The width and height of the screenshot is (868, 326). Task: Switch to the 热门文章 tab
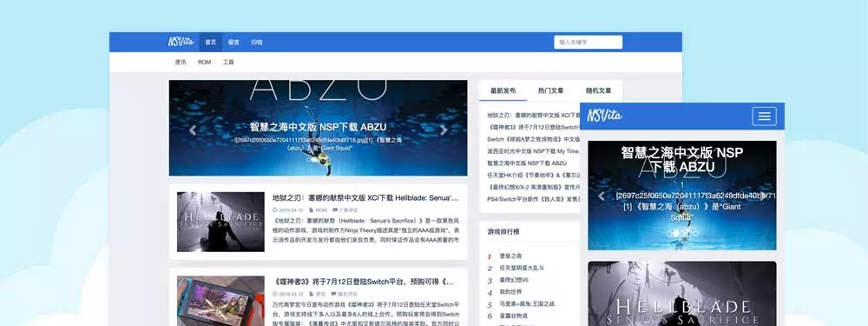click(551, 90)
